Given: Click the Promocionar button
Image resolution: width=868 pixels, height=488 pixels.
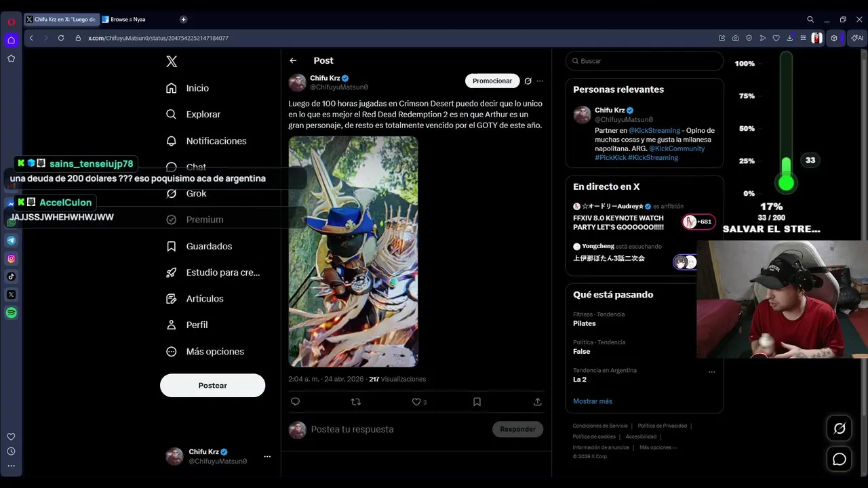Looking at the screenshot, I should (492, 81).
